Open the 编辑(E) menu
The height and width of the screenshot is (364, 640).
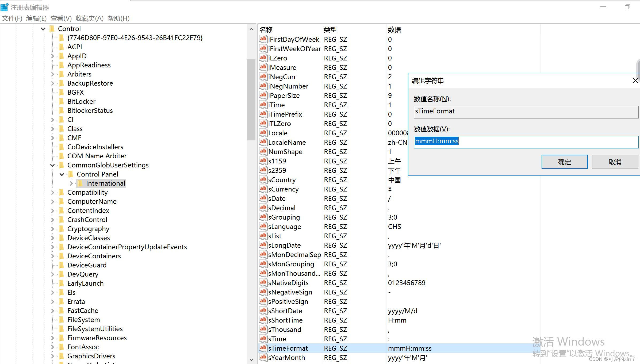[x=36, y=18]
